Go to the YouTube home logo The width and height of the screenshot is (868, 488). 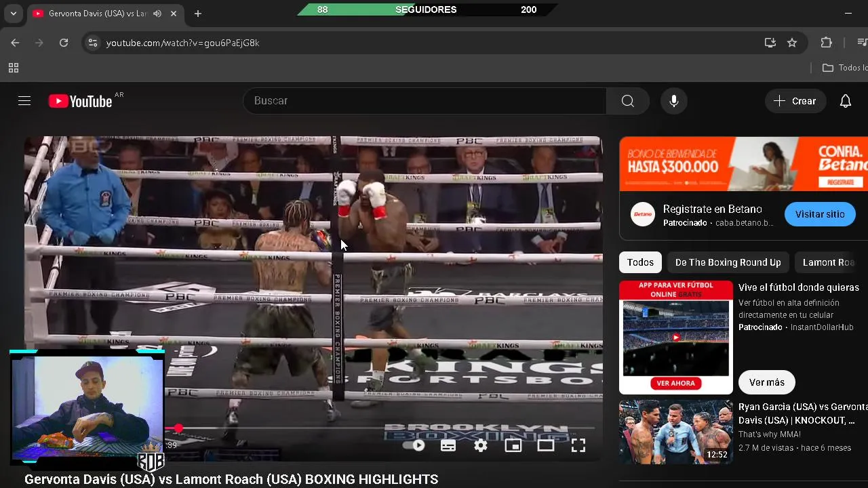click(x=80, y=101)
